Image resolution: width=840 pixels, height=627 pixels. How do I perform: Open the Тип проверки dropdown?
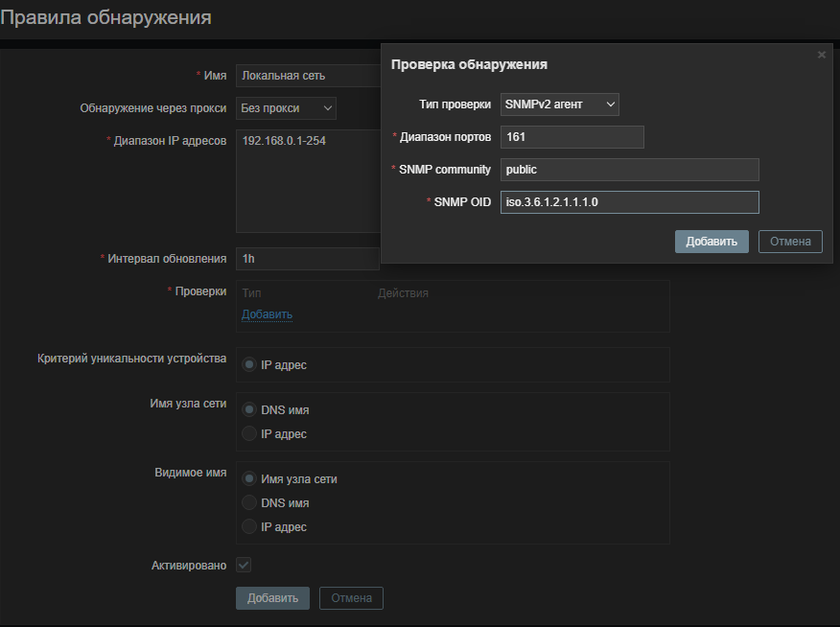click(560, 104)
